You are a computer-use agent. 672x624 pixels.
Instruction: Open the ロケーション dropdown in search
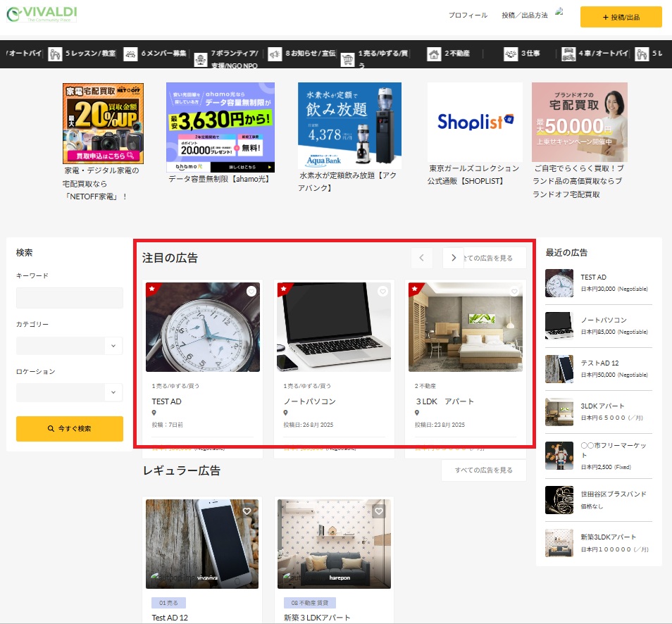(x=69, y=392)
